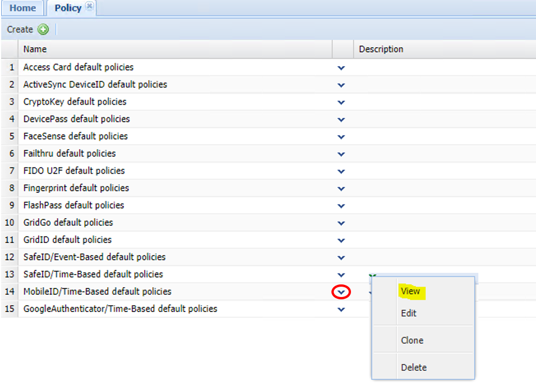Image resolution: width=536 pixels, height=392 pixels.
Task: Click the green Create plus icon
Action: pyautogui.click(x=43, y=29)
